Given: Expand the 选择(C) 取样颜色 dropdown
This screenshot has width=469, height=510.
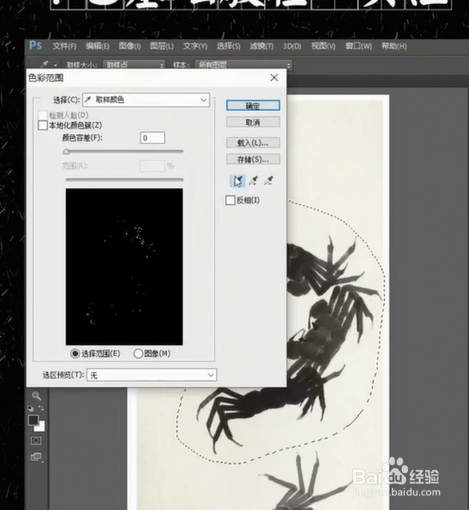Looking at the screenshot, I should click(x=146, y=100).
